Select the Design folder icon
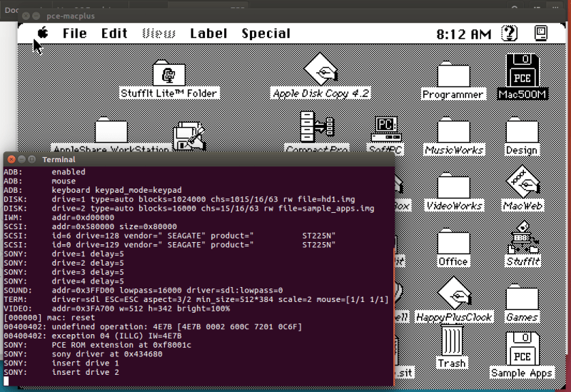This screenshot has width=571, height=392. click(x=522, y=130)
